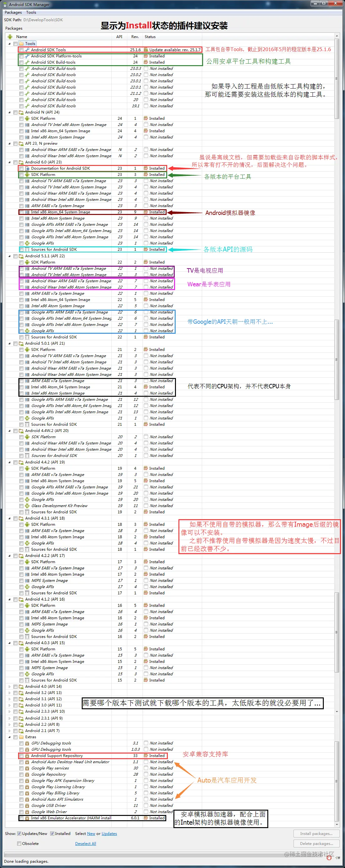Click Android SDK Build-tools rev 24 icon
Viewport: 345px width, 868px height.
click(27, 62)
